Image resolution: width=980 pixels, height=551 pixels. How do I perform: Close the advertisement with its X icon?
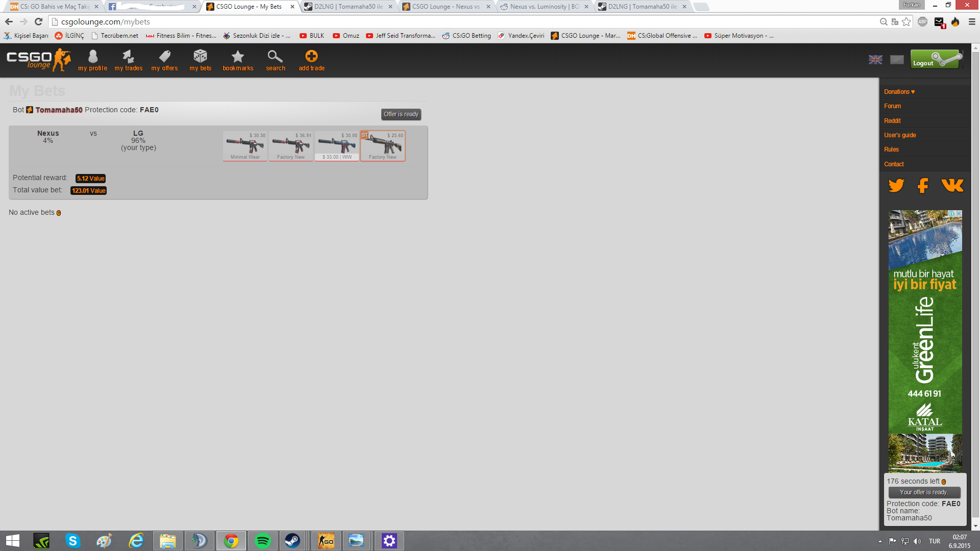click(959, 214)
